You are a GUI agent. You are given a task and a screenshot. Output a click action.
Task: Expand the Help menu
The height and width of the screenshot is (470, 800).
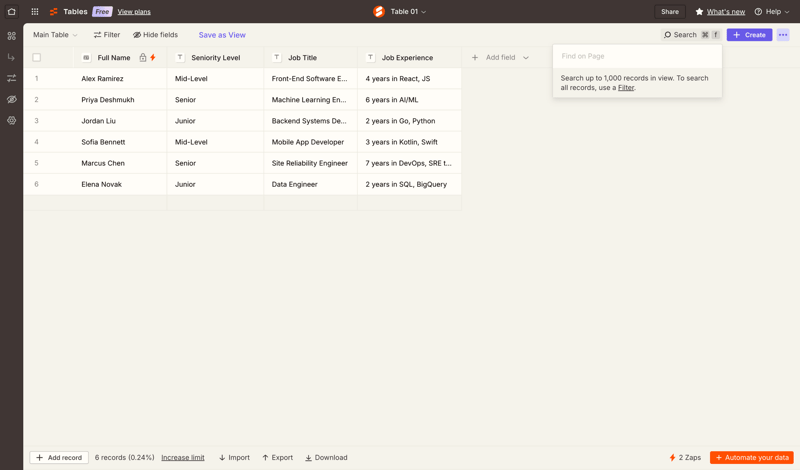pyautogui.click(x=772, y=11)
